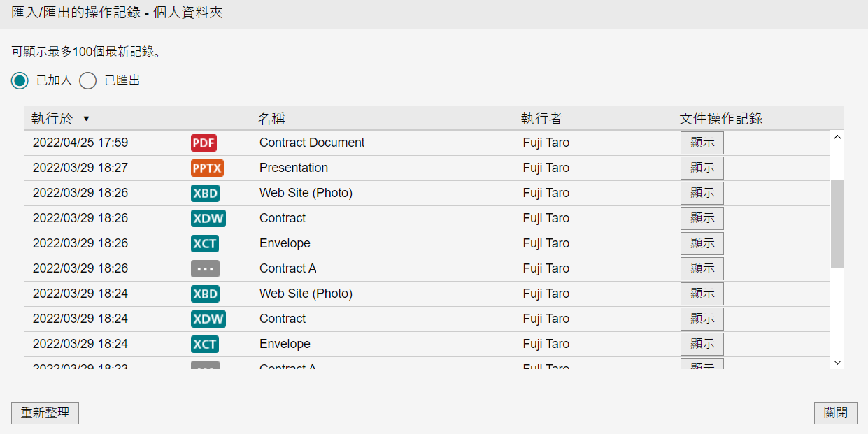Click the name "Contract" dated 18:26
Image resolution: width=868 pixels, height=434 pixels.
[x=283, y=218]
